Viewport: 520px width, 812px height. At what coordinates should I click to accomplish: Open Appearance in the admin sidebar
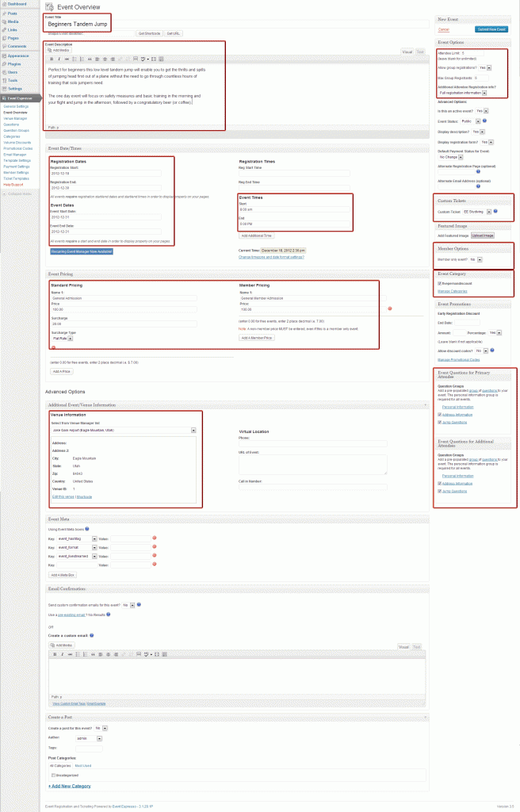pos(17,56)
